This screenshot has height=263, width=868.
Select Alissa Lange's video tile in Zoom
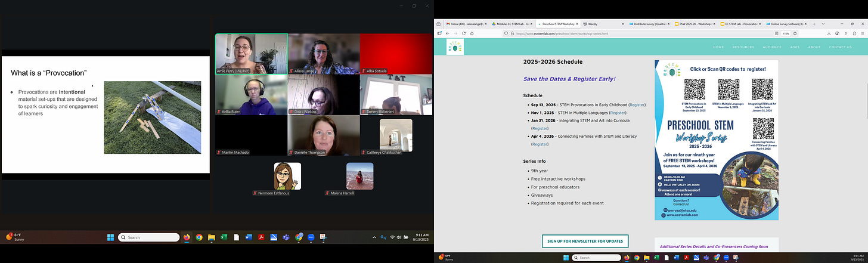tap(324, 54)
